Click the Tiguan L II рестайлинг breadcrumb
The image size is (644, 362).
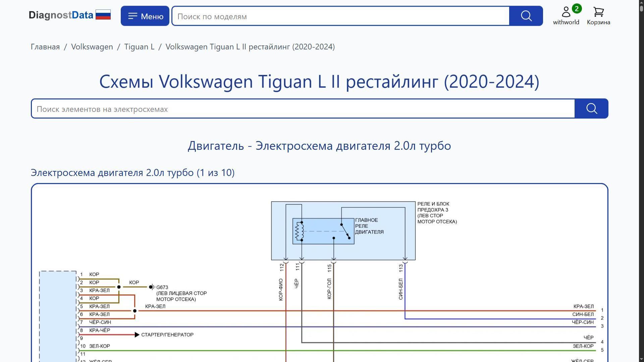[x=250, y=47]
